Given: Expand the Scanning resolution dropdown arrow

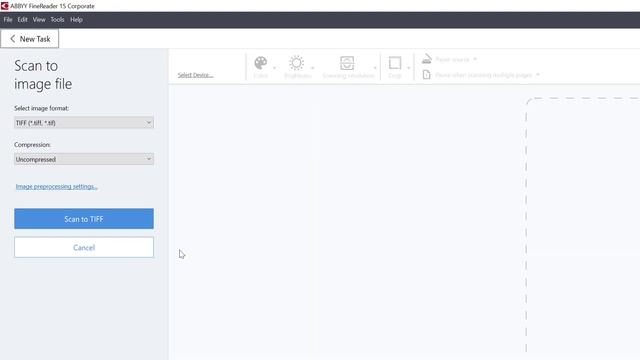Looking at the screenshot, I should pyautogui.click(x=375, y=68).
